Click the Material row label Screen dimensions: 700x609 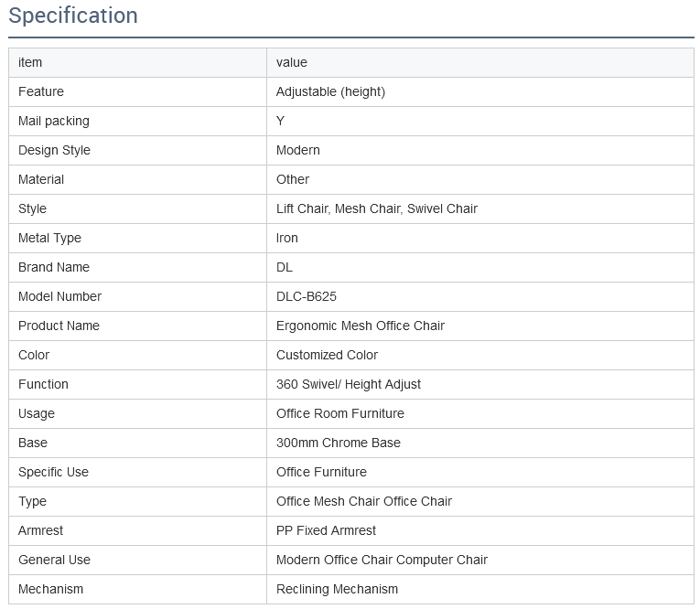pyautogui.click(x=41, y=179)
